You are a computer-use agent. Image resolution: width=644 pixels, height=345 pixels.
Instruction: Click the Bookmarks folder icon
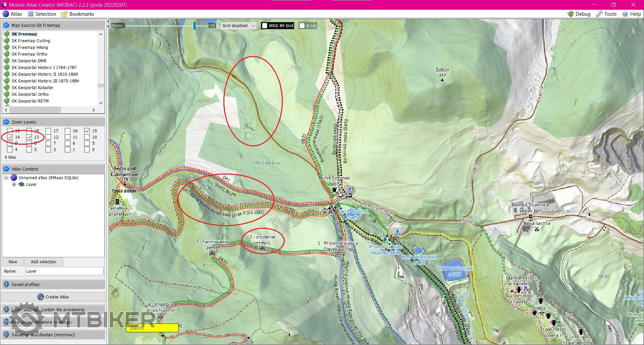pos(64,14)
